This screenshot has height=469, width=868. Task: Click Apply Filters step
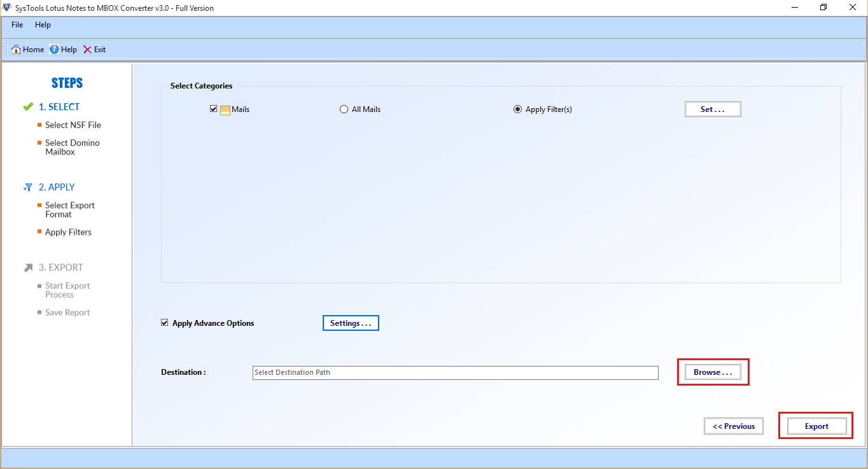click(x=68, y=232)
